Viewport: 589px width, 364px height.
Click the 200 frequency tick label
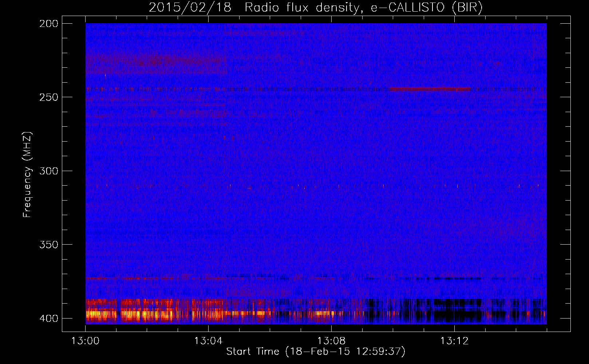point(49,24)
